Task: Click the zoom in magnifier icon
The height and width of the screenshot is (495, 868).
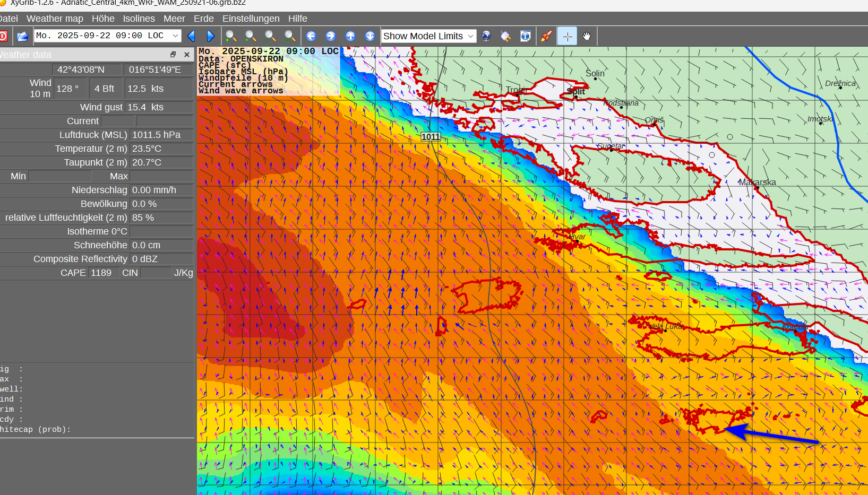Action: coord(231,36)
